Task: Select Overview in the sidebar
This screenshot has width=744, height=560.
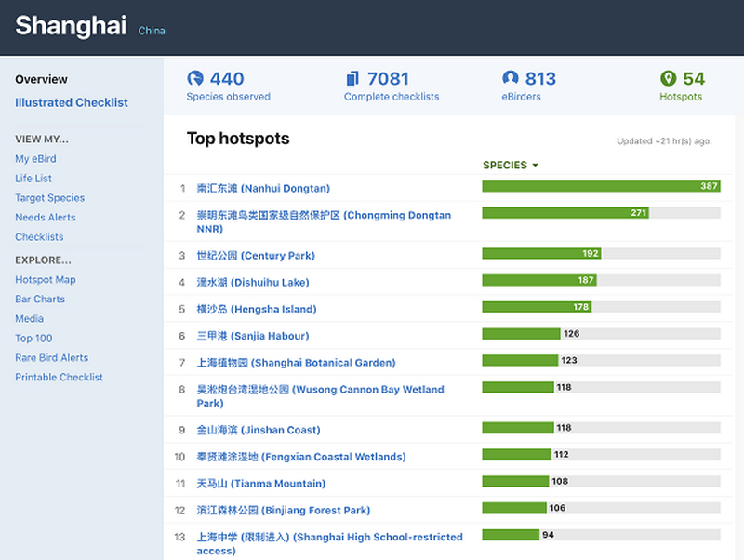Action: [41, 79]
